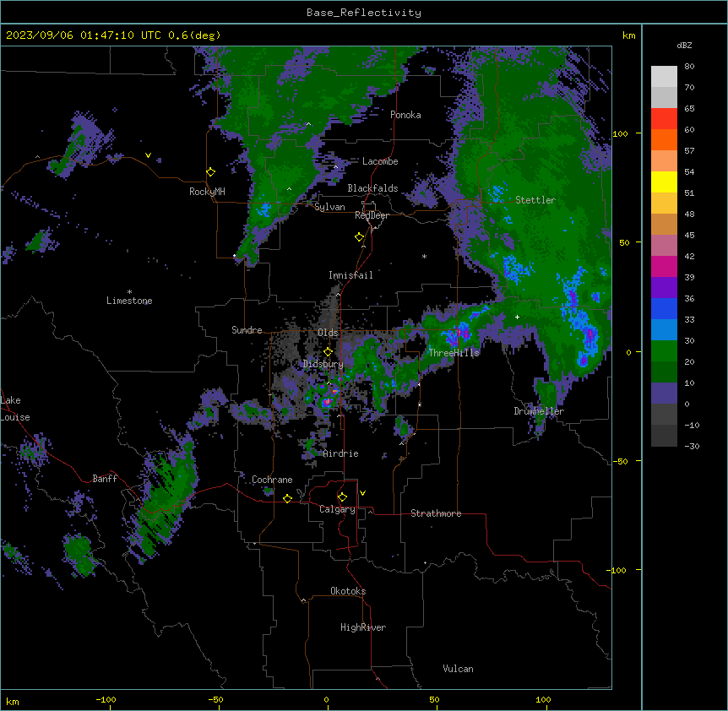Click the Strathmore label
This screenshot has height=711, width=728.
[436, 513]
